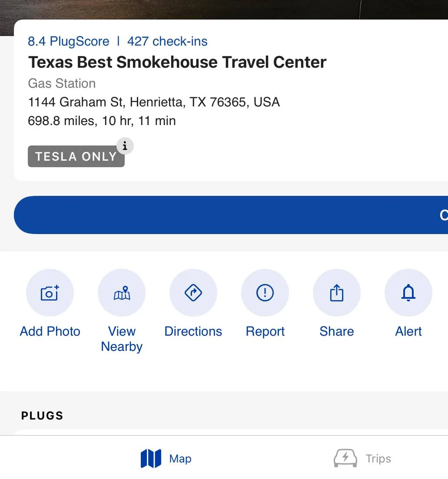
Task: Select the Henrietta street address line
Action: tap(154, 102)
